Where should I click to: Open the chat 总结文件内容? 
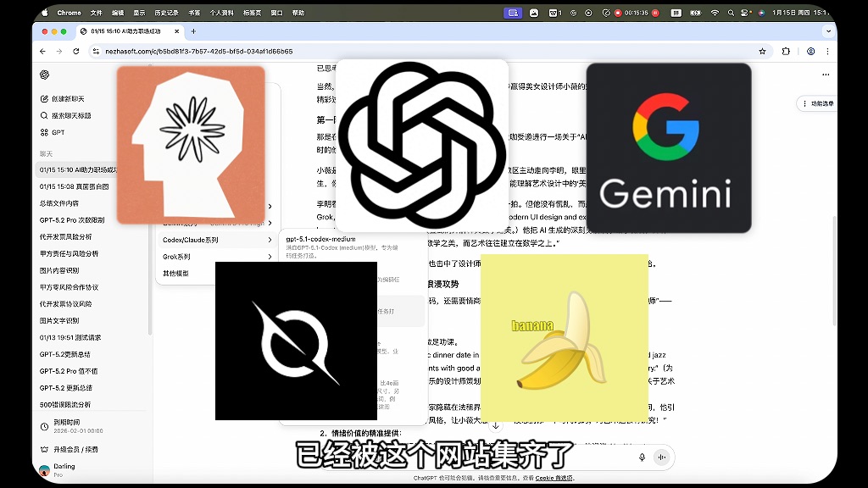59,203
